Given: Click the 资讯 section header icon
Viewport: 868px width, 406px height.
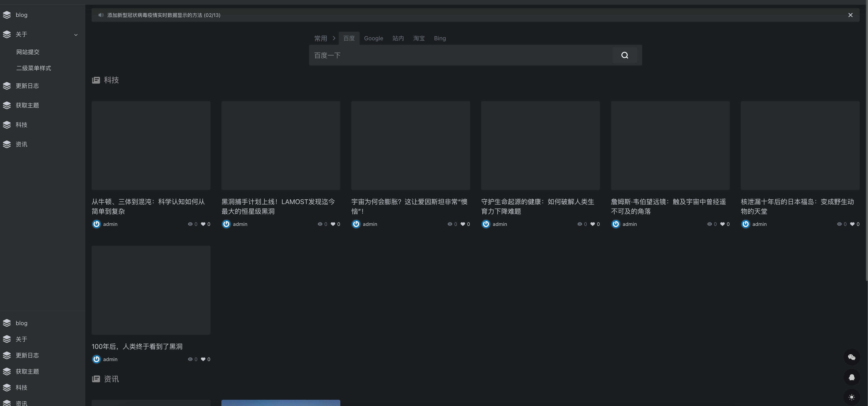Looking at the screenshot, I should [x=96, y=379].
